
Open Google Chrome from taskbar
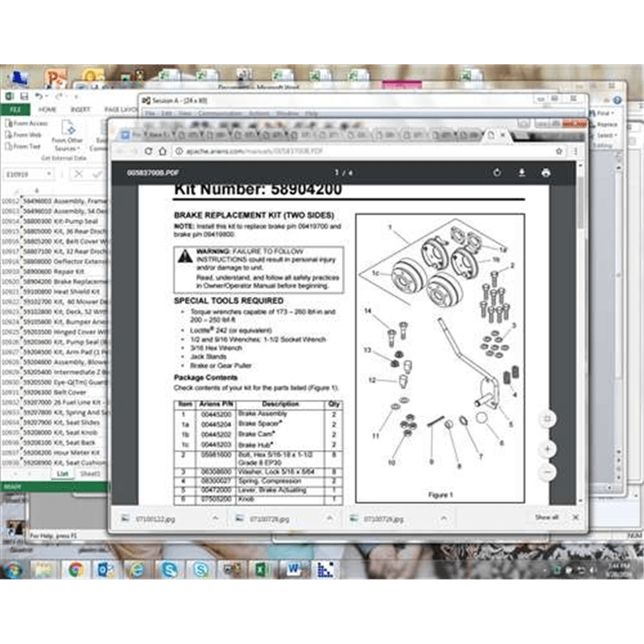(75, 570)
